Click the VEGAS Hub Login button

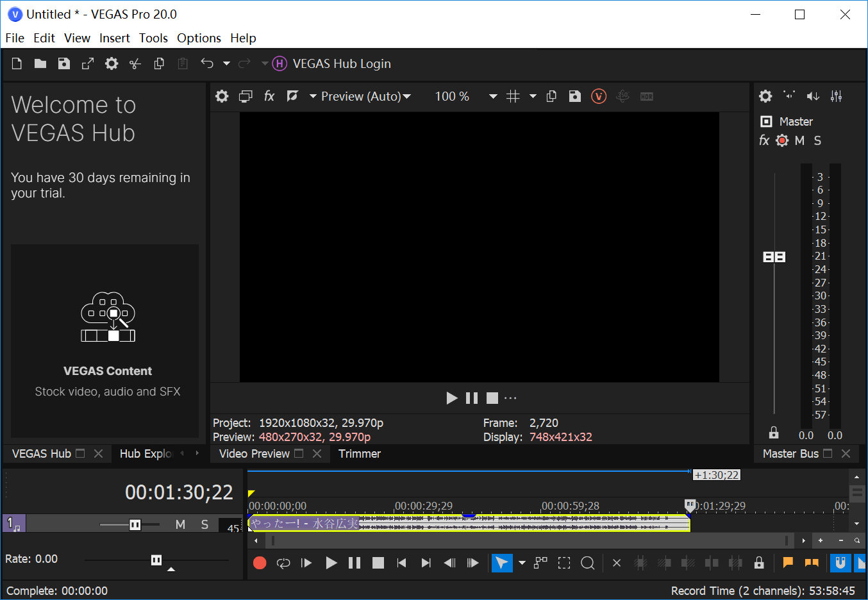click(332, 63)
